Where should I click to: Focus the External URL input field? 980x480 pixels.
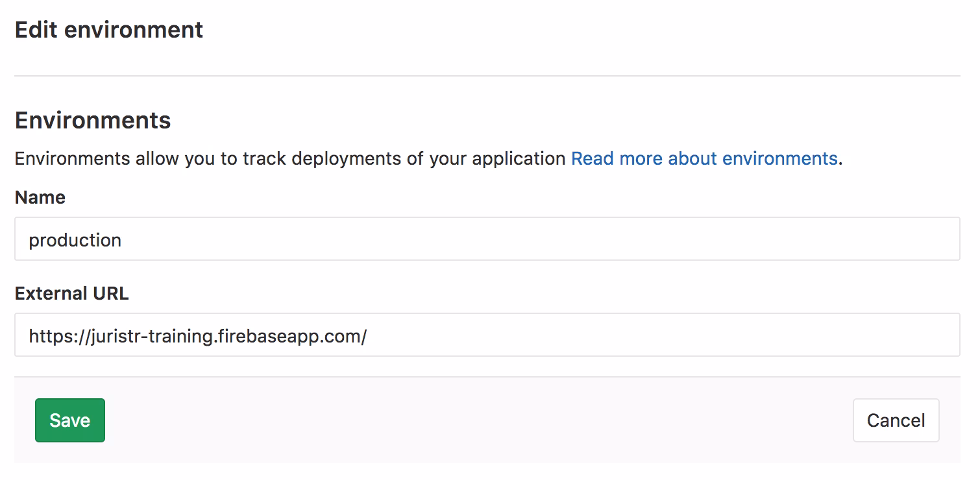click(487, 335)
